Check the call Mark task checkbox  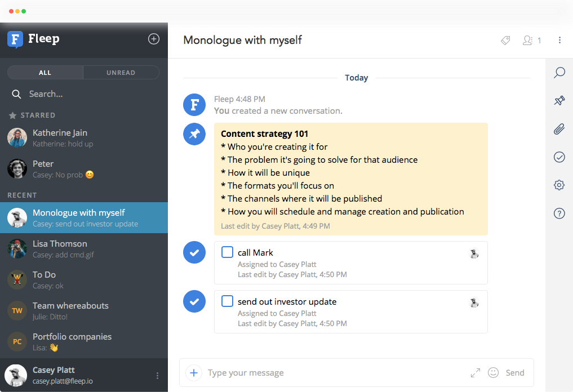pos(227,252)
